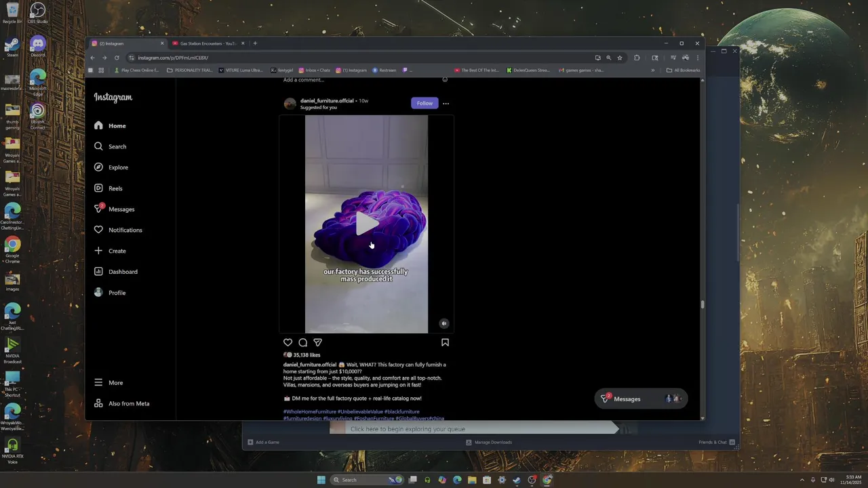The width and height of the screenshot is (868, 488).
Task: Open the NVIDIA Broadcast desktop shortcut
Action: click(x=12, y=348)
